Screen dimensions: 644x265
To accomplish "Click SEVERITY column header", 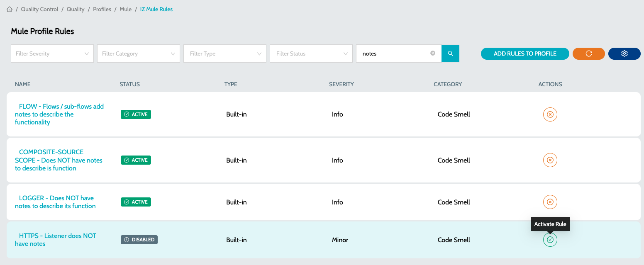I will pyautogui.click(x=342, y=84).
